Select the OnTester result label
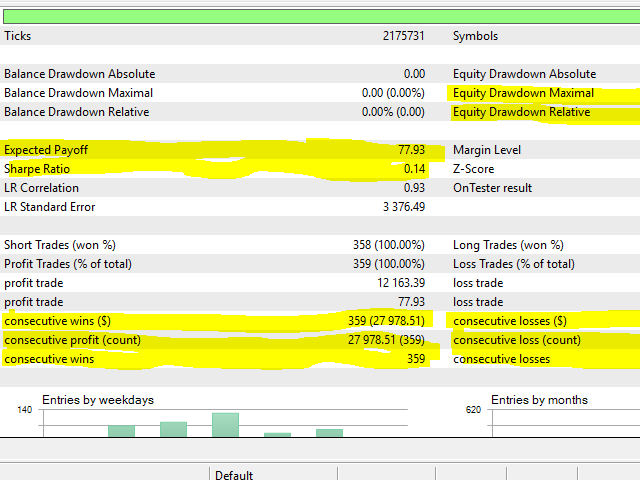The image size is (640, 480). tap(493, 188)
